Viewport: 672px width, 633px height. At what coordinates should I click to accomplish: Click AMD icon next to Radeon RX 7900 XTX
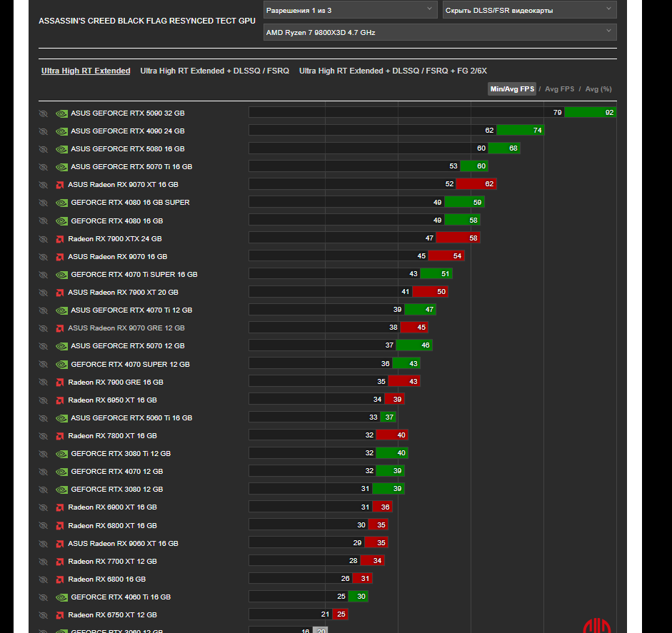click(x=60, y=239)
